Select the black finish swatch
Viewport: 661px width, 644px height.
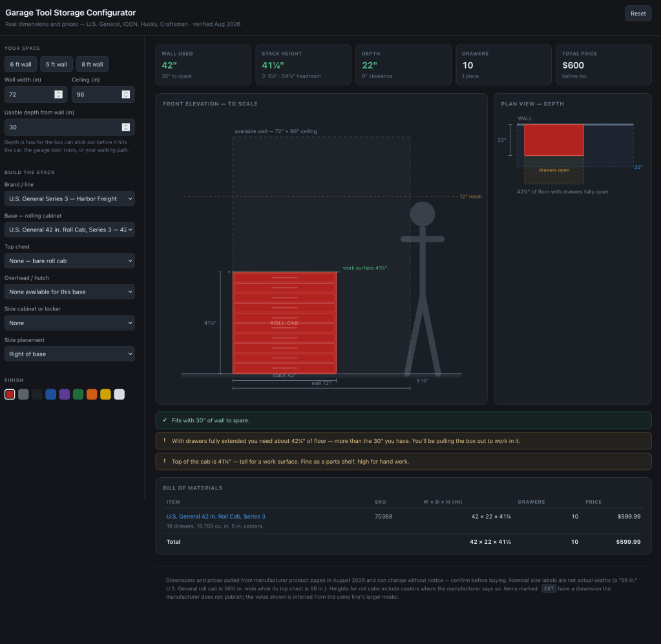click(37, 394)
